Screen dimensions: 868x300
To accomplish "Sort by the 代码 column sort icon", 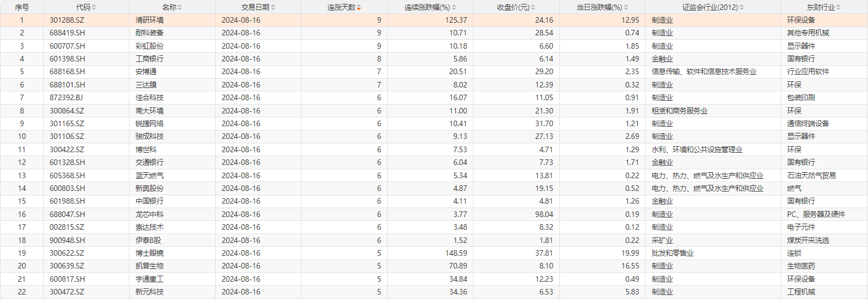I will [x=94, y=7].
